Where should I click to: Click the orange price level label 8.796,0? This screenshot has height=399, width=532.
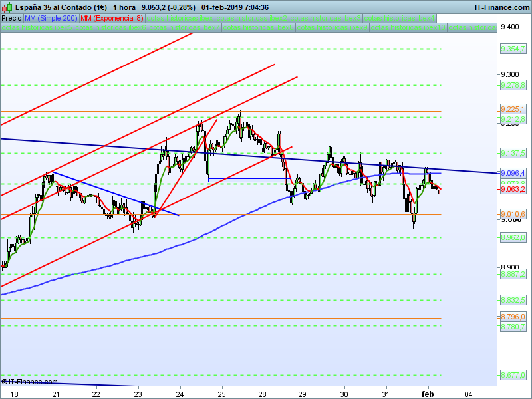pos(513,317)
